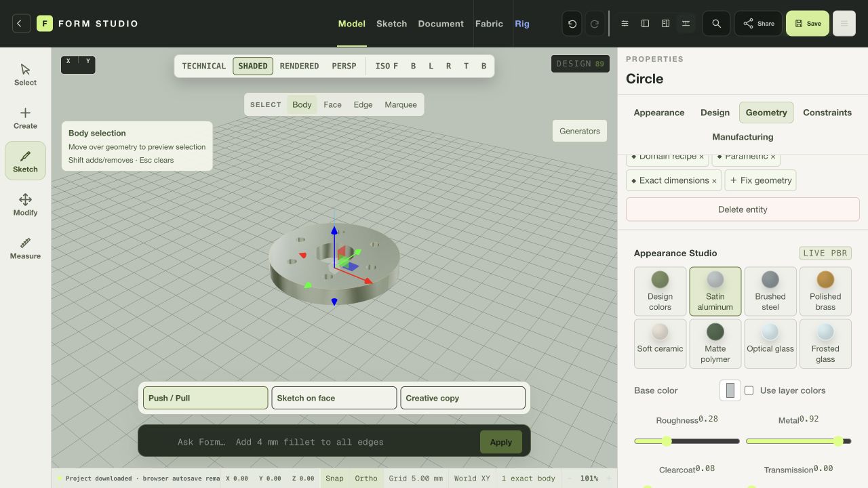Click the Fix geometry button
This screenshot has width=868, height=488.
coord(760,180)
